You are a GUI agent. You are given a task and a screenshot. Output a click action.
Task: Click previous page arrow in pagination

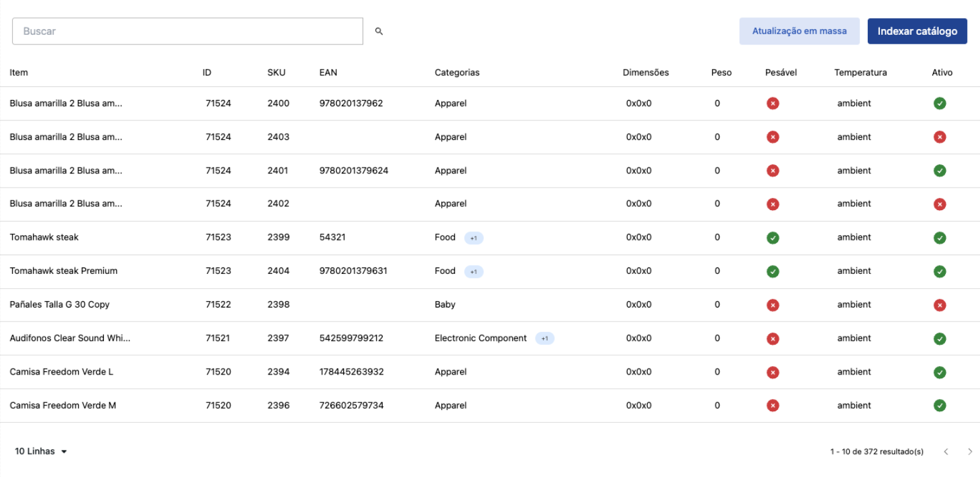[x=946, y=452]
